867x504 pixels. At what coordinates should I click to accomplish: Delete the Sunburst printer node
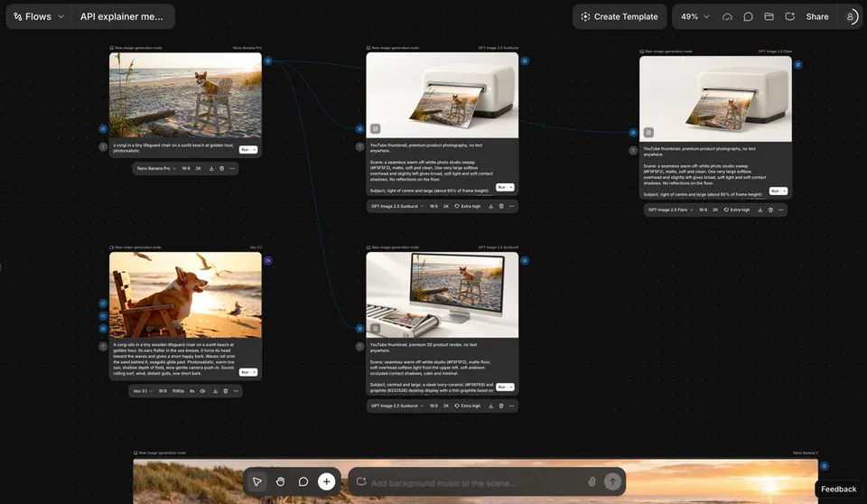tap(501, 206)
